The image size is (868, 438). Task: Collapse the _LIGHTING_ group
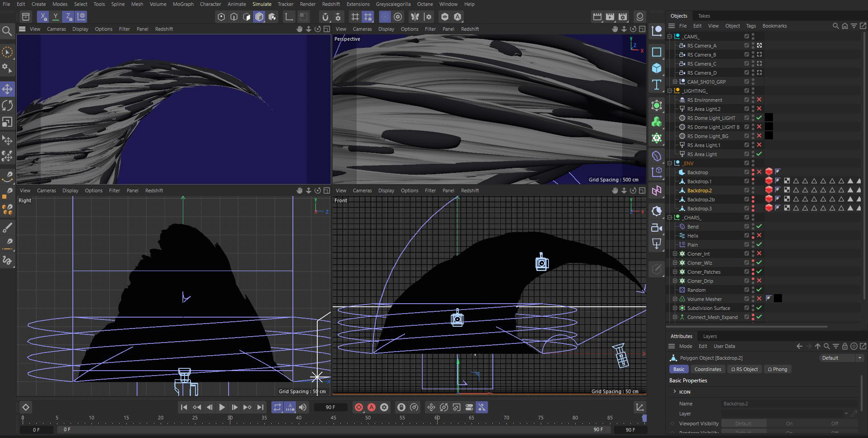[670, 90]
